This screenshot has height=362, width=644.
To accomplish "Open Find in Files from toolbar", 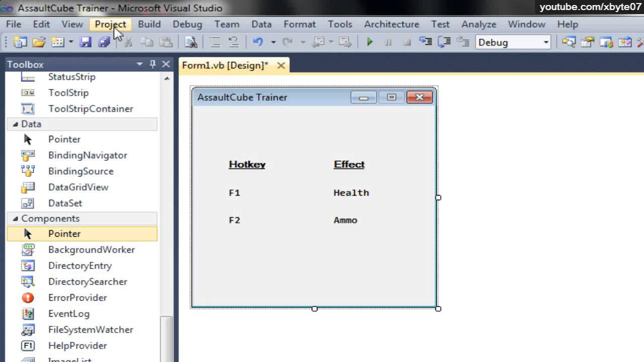I will [x=191, y=42].
